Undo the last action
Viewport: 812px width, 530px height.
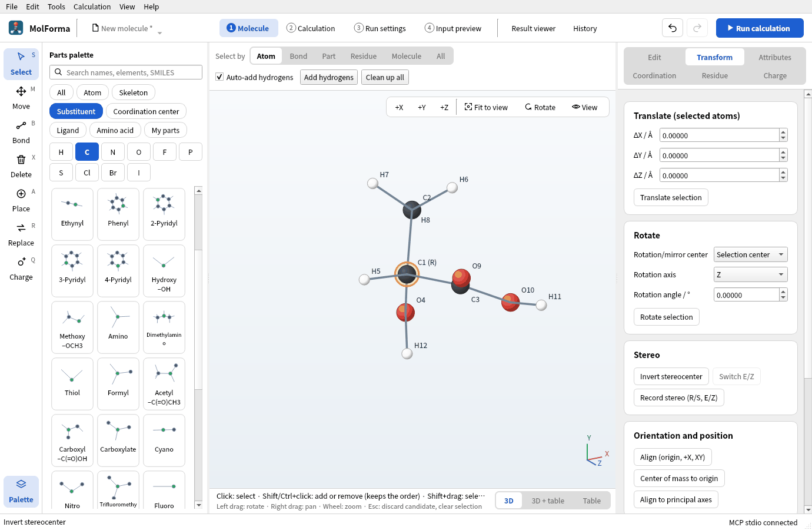[x=673, y=28]
